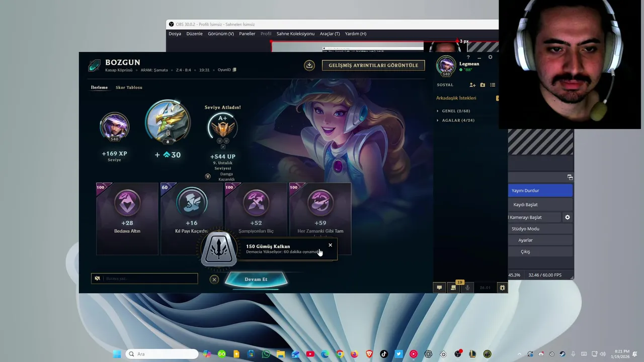Click the level 540 summoner XP icon

coord(114,127)
